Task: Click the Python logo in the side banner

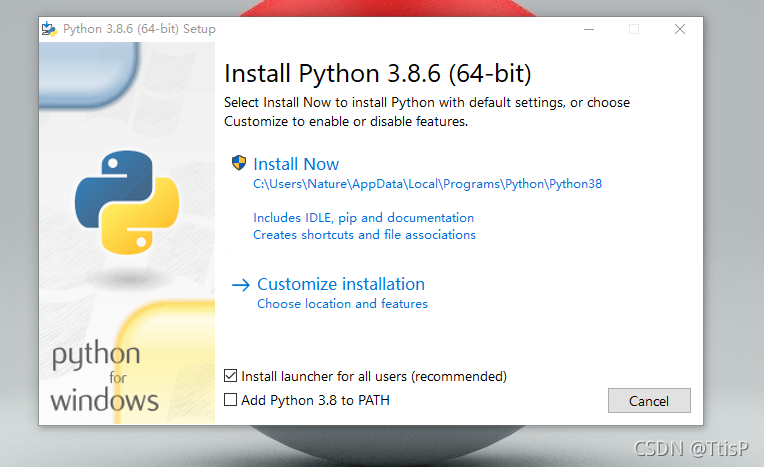Action: click(127, 202)
